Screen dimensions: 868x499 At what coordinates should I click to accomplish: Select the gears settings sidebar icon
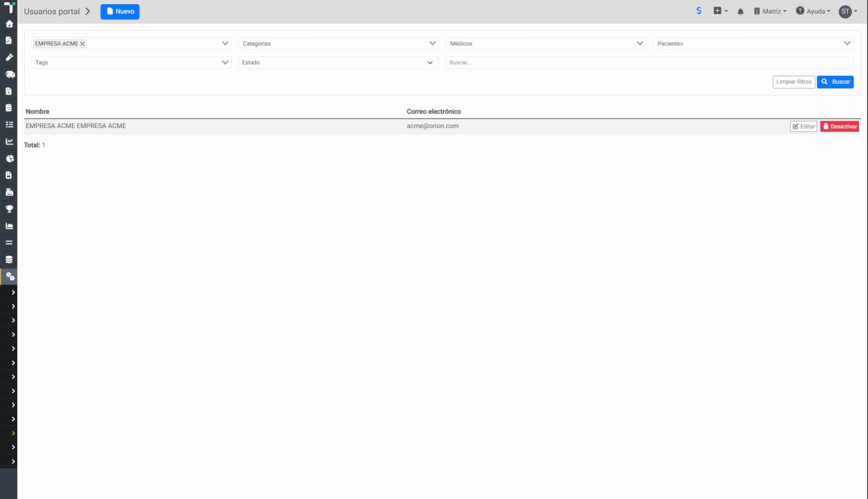pyautogui.click(x=10, y=276)
